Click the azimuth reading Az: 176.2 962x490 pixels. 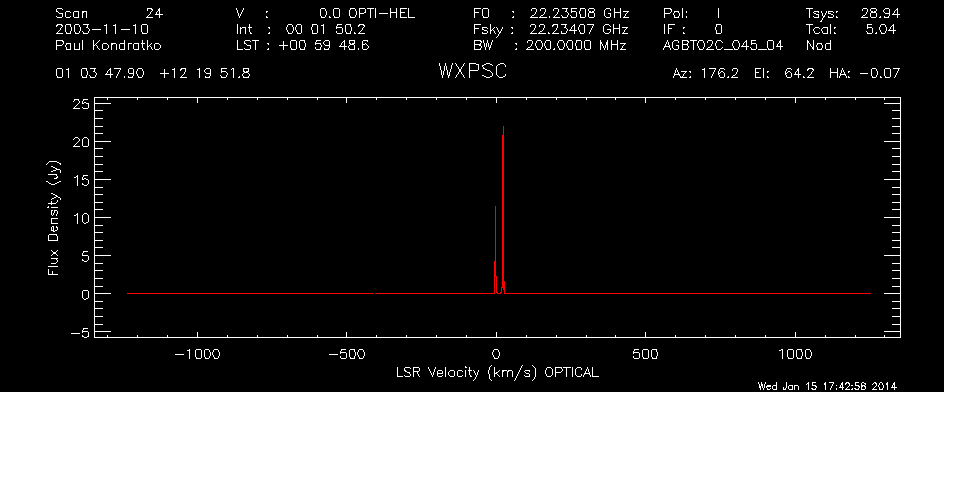click(706, 74)
